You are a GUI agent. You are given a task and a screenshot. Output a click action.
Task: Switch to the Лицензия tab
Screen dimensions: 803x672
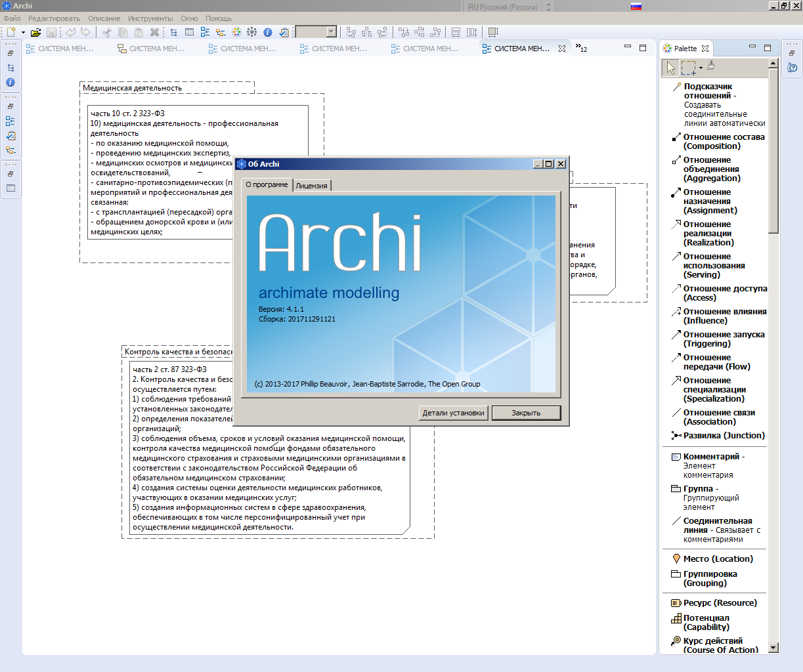pos(313,185)
